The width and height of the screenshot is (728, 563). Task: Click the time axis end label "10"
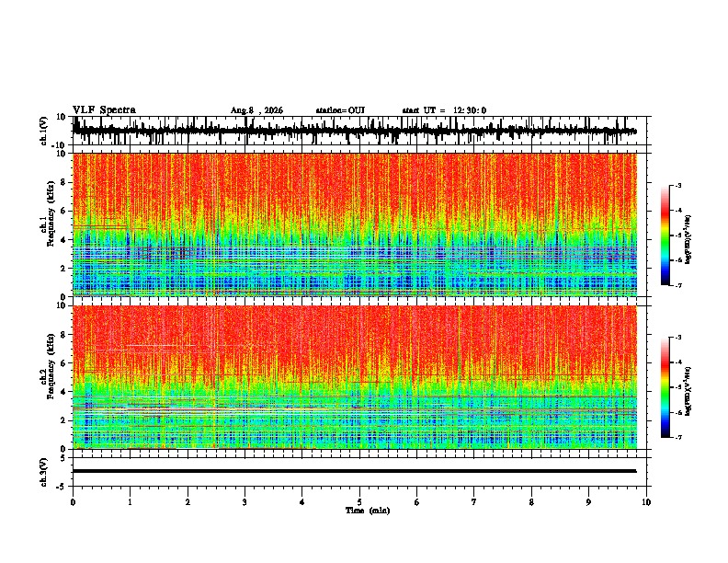coord(646,502)
